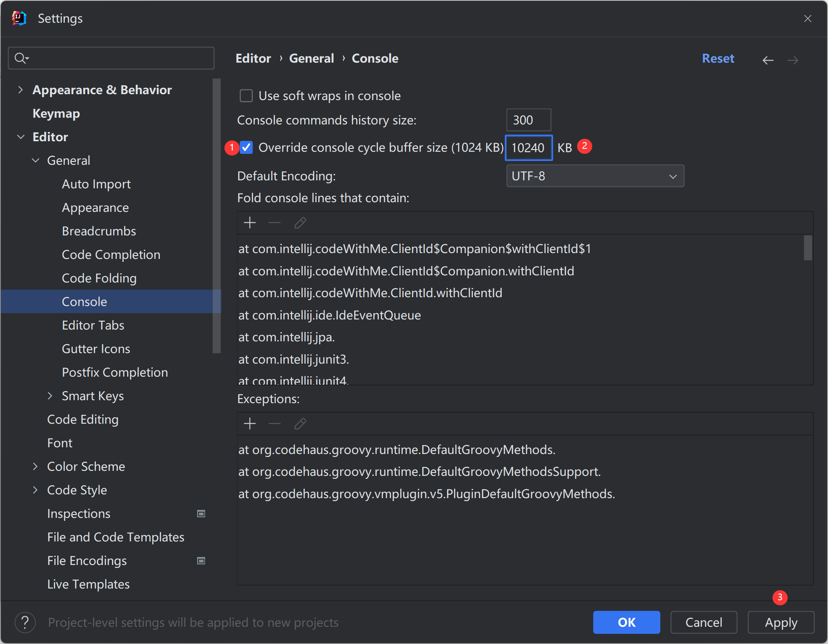Enable Use soft wraps in console

246,96
